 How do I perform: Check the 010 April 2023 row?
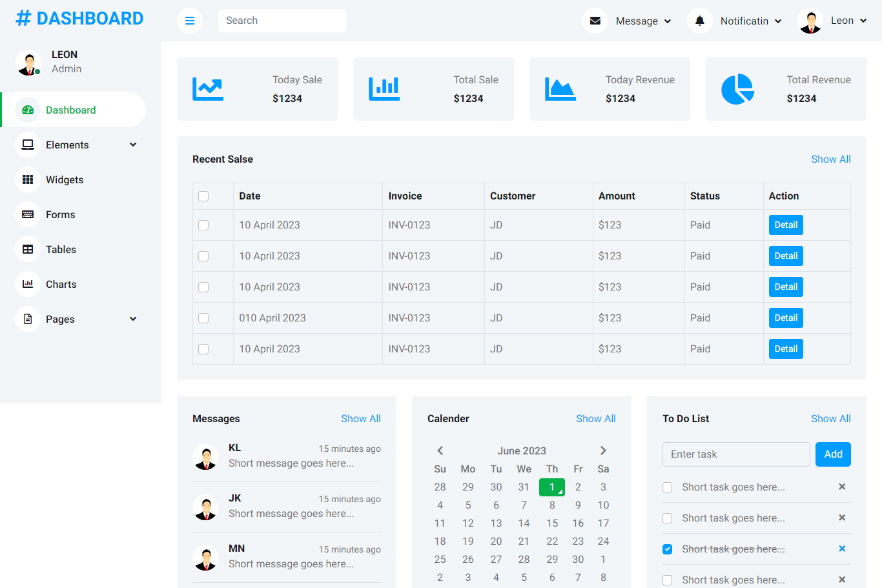coord(203,318)
